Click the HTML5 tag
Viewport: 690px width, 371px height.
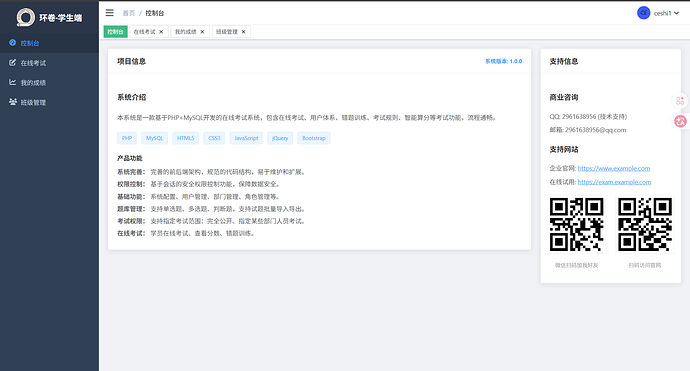coord(186,138)
